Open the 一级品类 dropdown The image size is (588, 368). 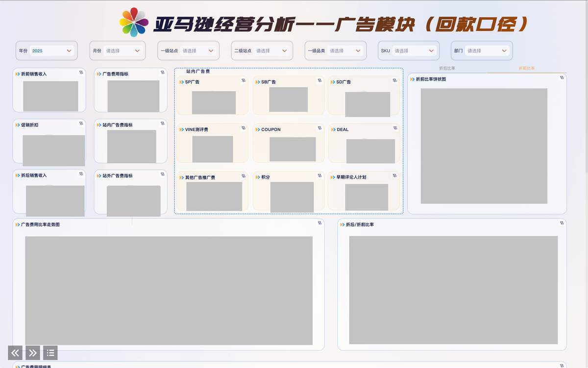(x=345, y=50)
